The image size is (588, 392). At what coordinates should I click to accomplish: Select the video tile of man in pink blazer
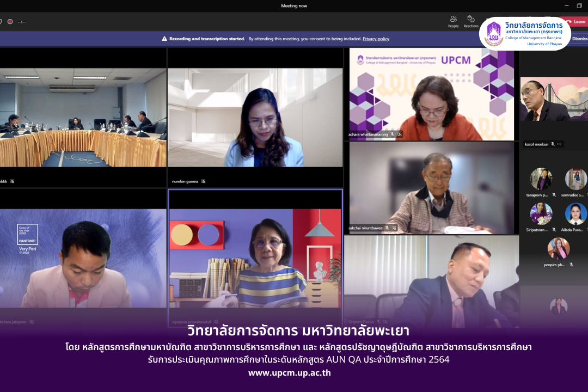(x=83, y=258)
